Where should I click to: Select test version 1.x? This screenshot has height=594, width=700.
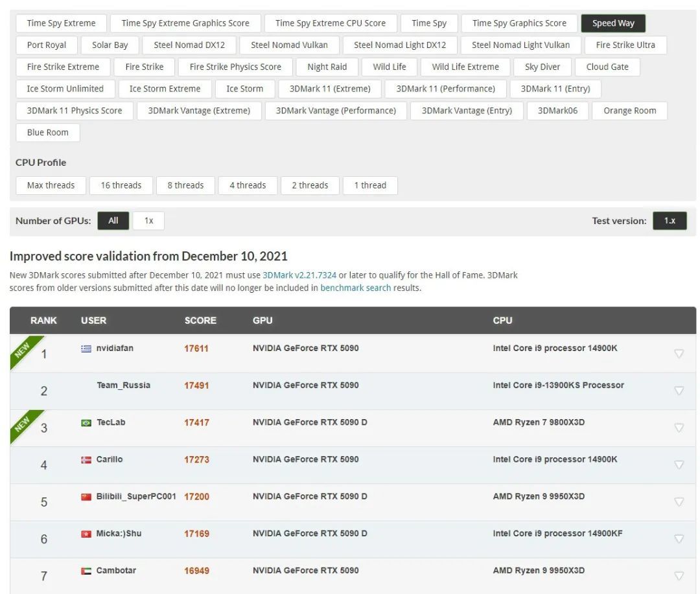click(670, 220)
